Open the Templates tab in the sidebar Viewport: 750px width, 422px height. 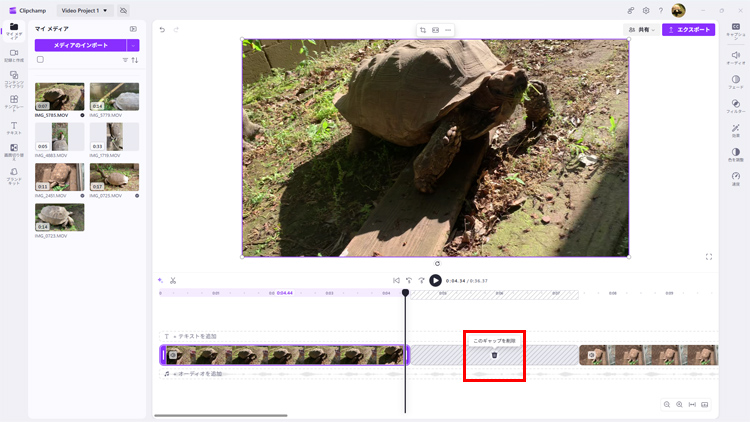[14, 103]
